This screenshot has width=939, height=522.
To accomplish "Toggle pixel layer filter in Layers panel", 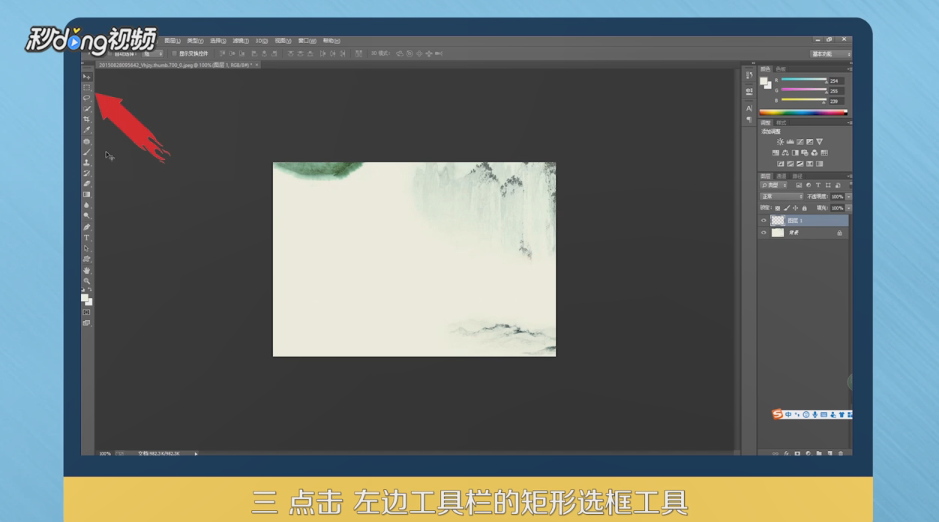I will click(799, 186).
